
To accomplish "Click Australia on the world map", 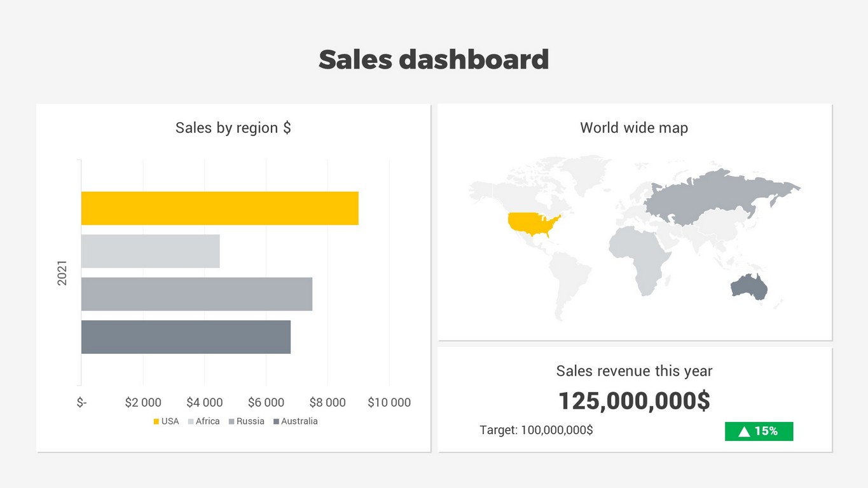I will [x=749, y=287].
